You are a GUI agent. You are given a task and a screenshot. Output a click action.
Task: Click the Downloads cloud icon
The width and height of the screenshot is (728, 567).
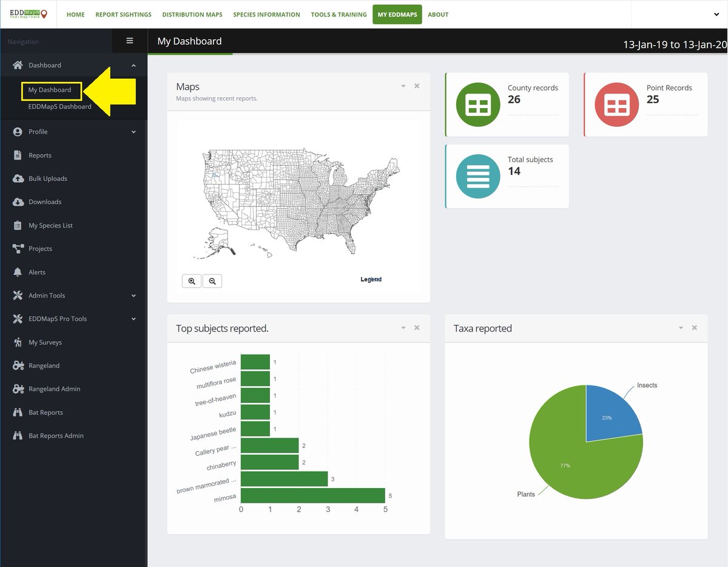pyautogui.click(x=18, y=202)
